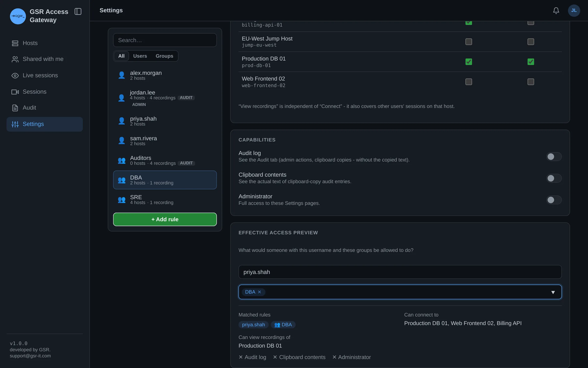Image resolution: width=588 pixels, height=368 pixels.
Task: Enable the Clipboard contents toggle
Action: (x=554, y=178)
